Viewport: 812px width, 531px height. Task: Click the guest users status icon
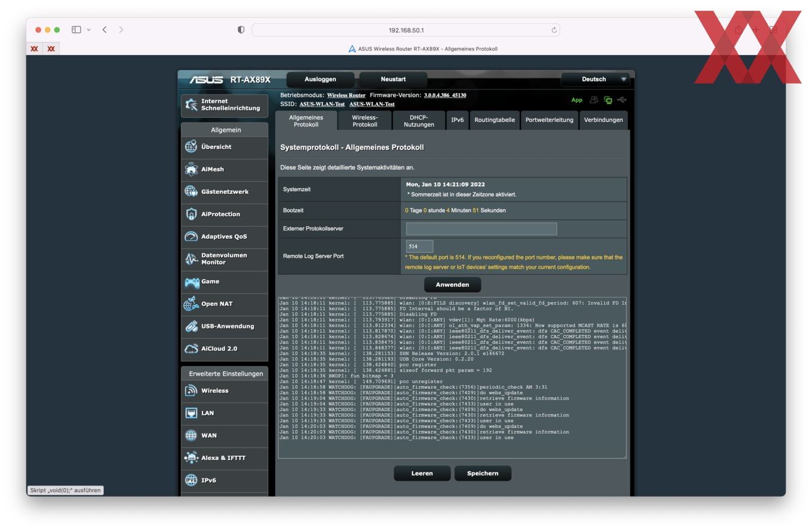594,100
